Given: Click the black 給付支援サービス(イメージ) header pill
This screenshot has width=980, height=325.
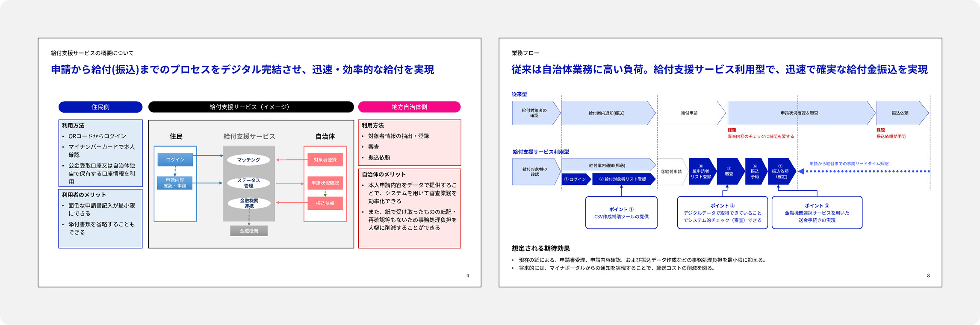Looking at the screenshot, I should (251, 107).
